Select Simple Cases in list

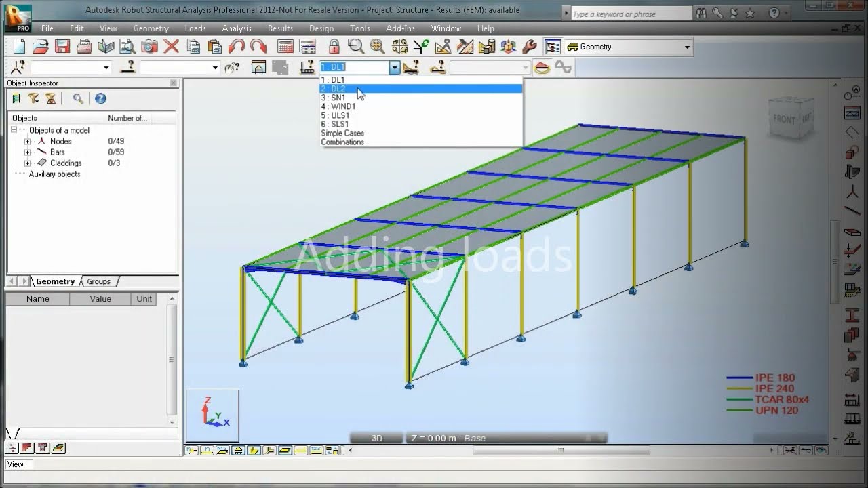[x=421, y=133]
